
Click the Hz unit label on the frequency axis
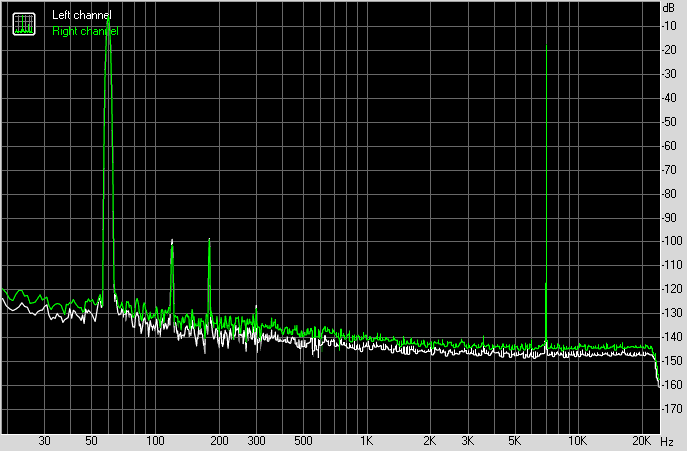coord(667,441)
